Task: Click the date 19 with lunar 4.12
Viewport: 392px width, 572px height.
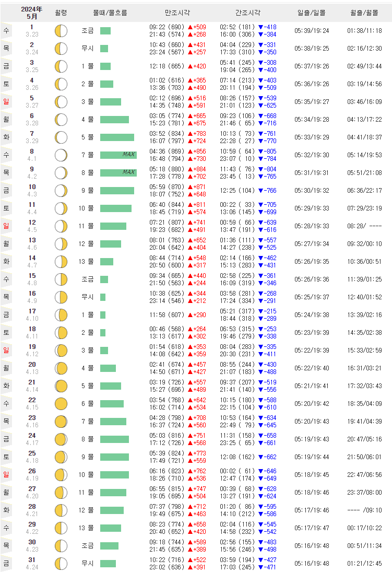Action: tap(32, 351)
